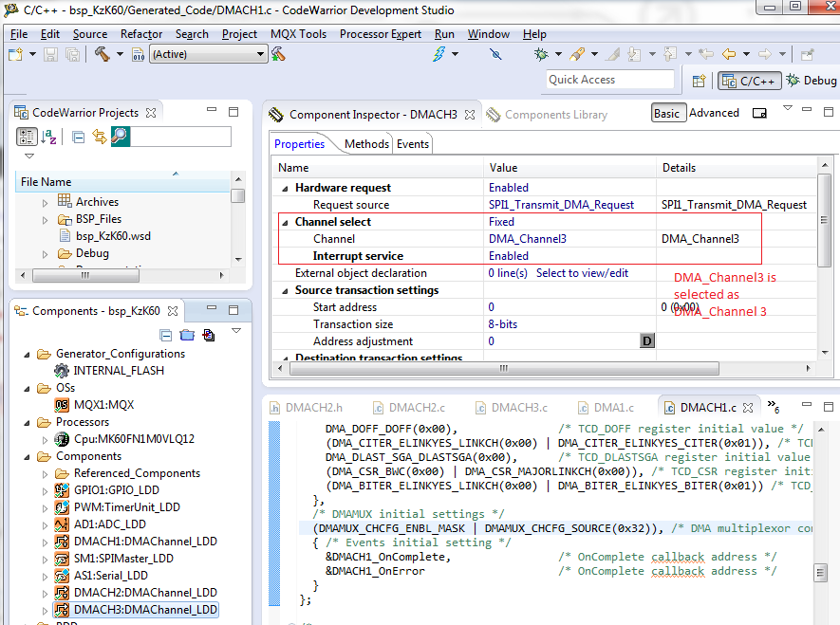
Task: Click the AD1:ADC_LDD component icon
Action: [x=62, y=524]
